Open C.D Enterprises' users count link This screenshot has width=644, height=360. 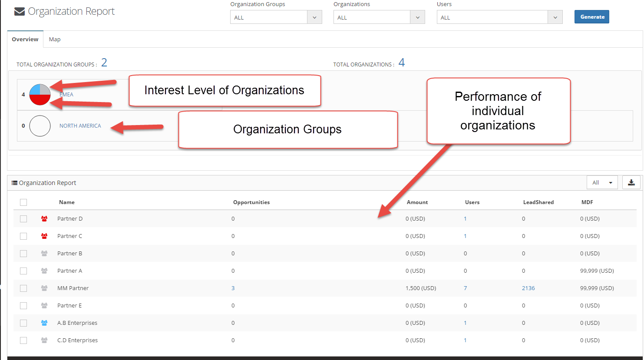[x=465, y=340]
